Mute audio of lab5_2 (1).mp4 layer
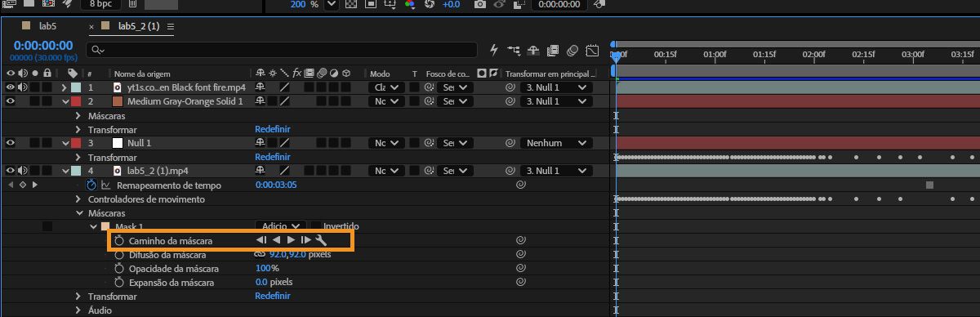The width and height of the screenshot is (980, 317). [23, 171]
